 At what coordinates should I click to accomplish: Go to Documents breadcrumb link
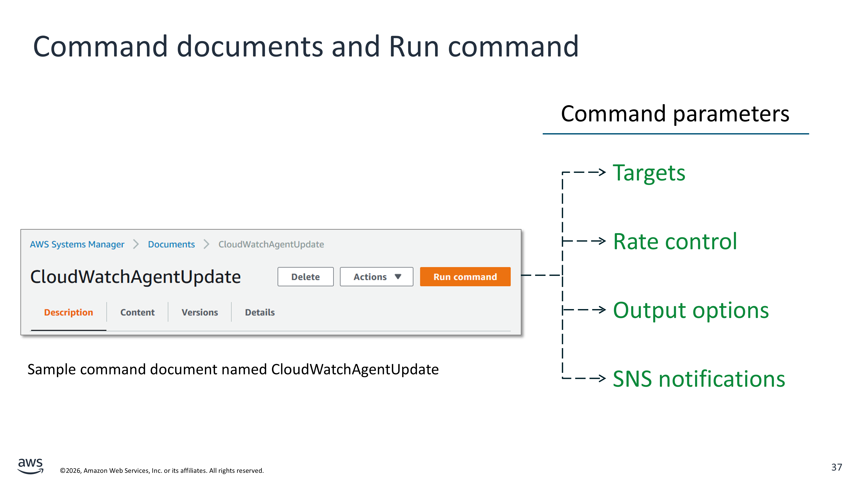coord(171,244)
